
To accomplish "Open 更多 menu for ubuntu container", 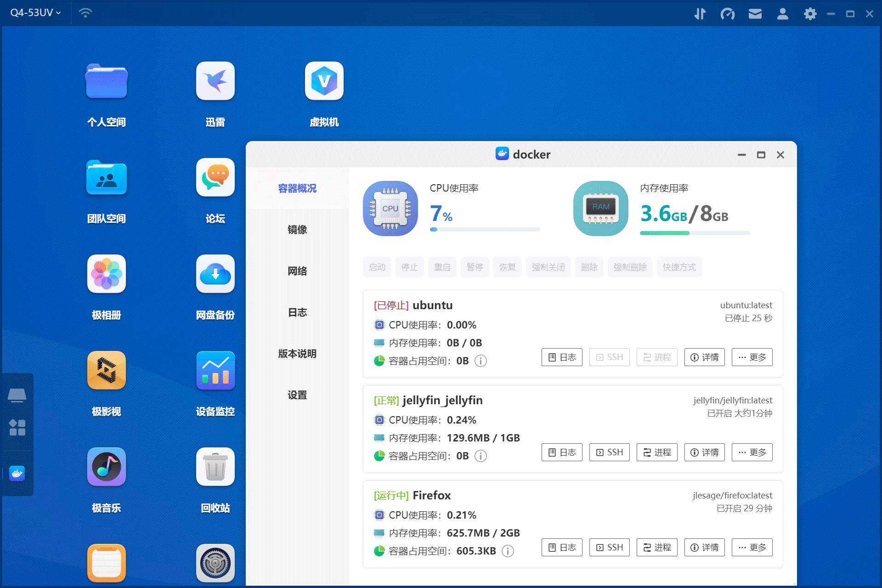I will pyautogui.click(x=752, y=357).
